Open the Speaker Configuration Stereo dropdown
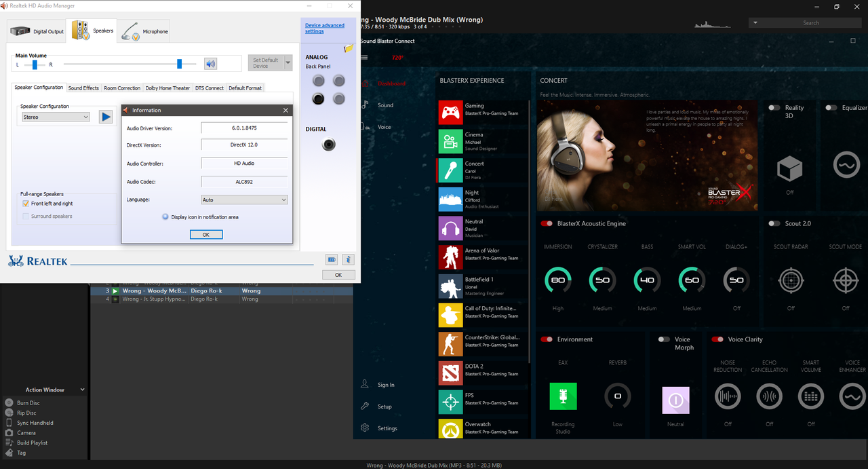 pyautogui.click(x=56, y=117)
